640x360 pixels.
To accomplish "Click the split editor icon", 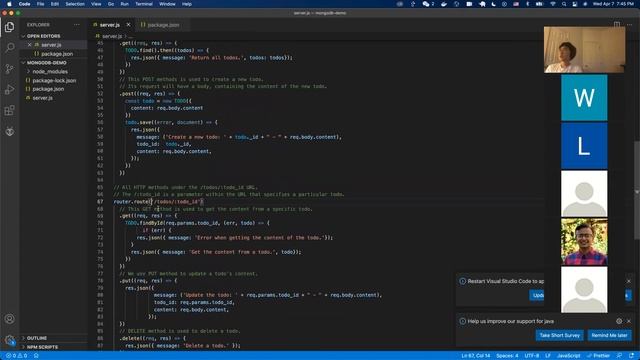I will (617, 25).
